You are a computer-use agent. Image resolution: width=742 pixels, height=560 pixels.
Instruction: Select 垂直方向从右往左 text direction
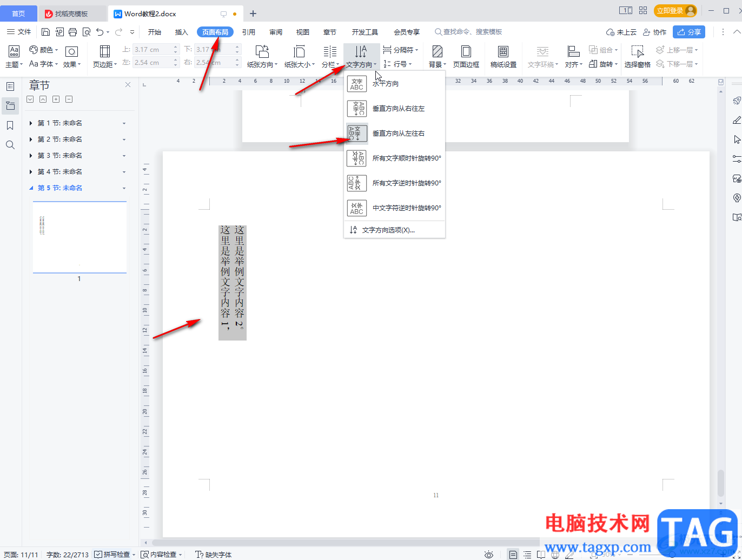(394, 109)
